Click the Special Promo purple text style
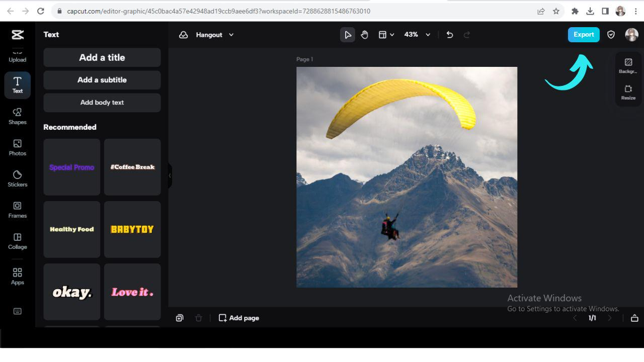Screen dimensions: 644x362 [71, 167]
